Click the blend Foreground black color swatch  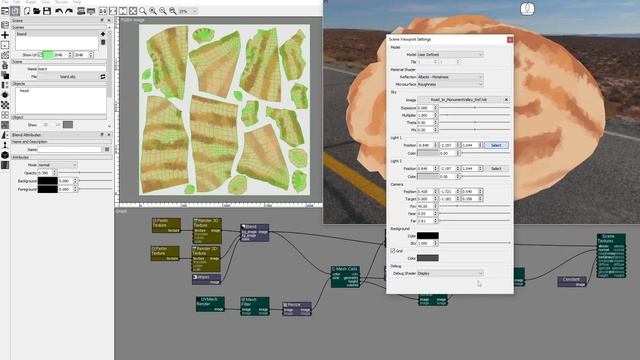[48, 189]
